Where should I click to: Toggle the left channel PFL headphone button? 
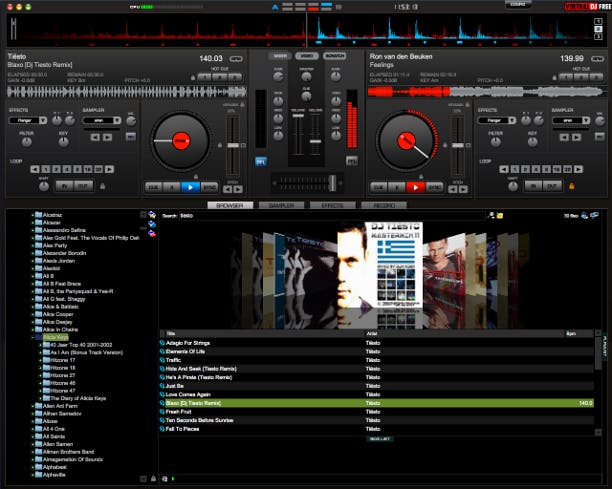click(x=261, y=161)
